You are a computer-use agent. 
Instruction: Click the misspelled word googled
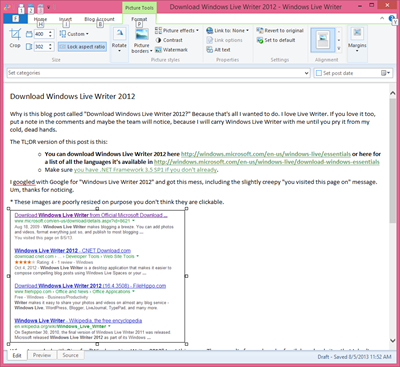tap(24, 182)
